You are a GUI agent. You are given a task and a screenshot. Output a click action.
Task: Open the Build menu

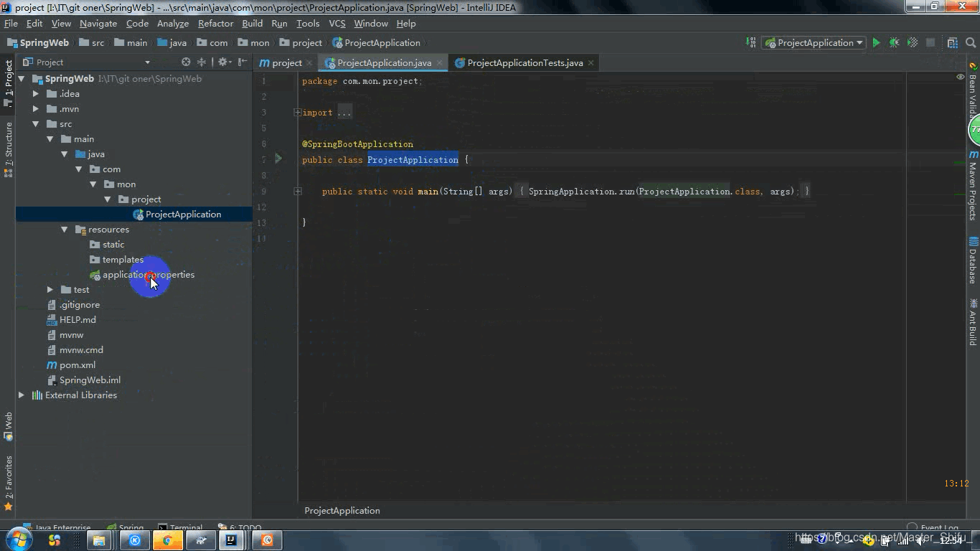pyautogui.click(x=253, y=24)
